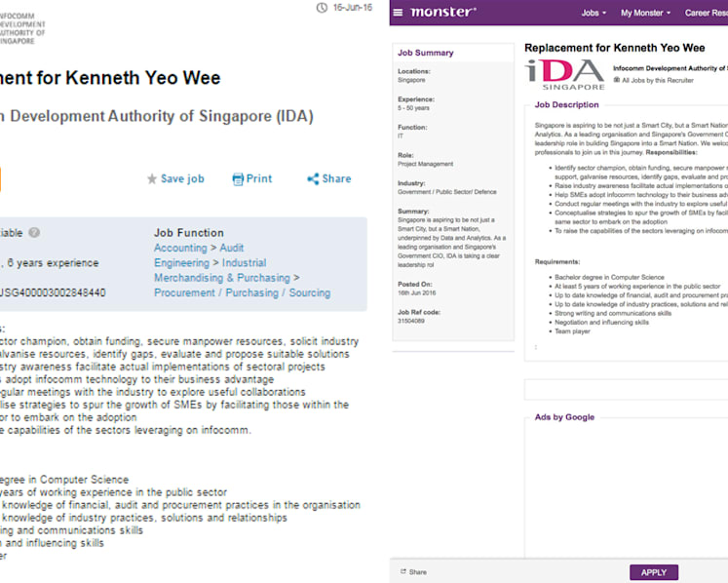This screenshot has height=583, width=728.
Task: Click Government / Public Sector/ Defence text
Action: tap(447, 192)
